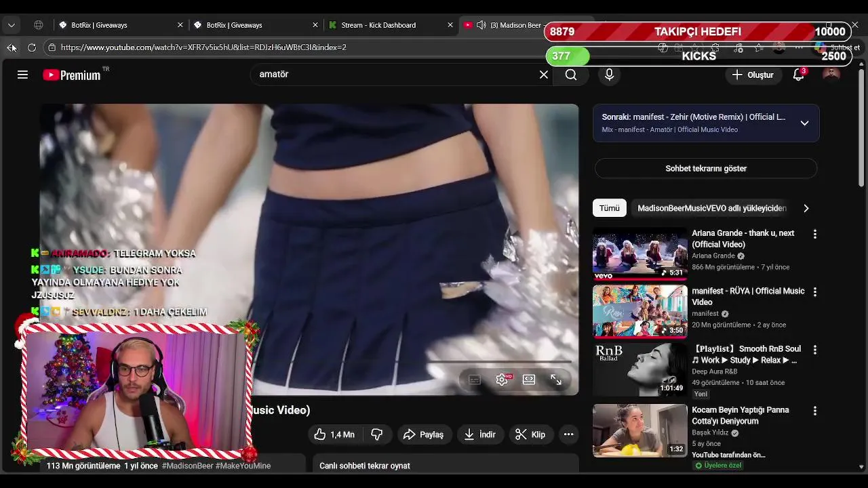The image size is (868, 488).
Task: Select the Tümü filter chip
Action: coord(609,208)
